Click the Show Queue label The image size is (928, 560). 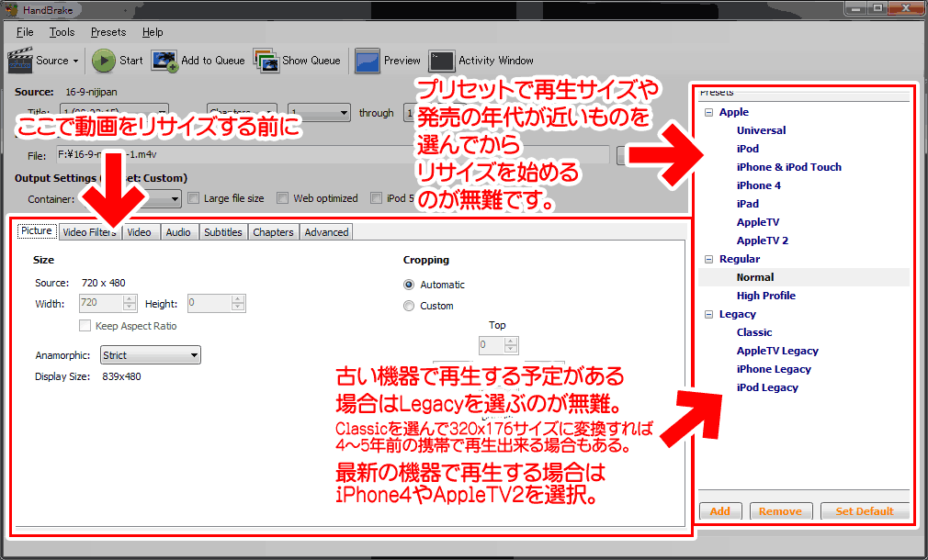point(311,61)
